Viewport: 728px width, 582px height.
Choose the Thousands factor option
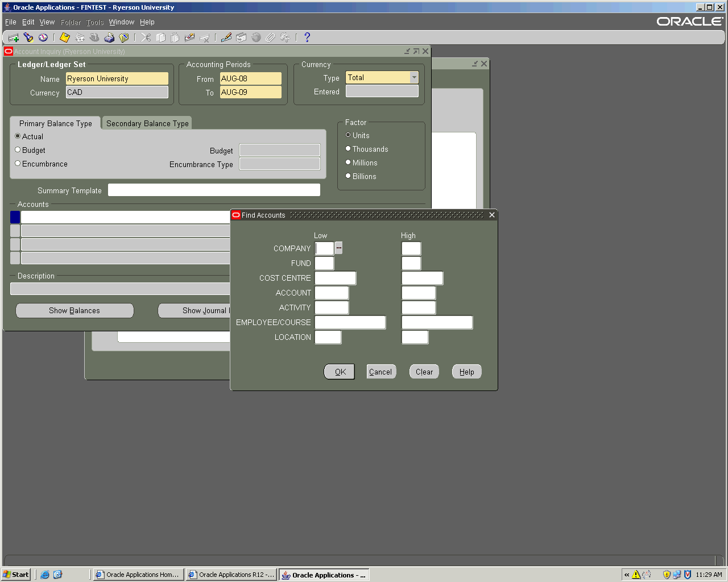348,149
